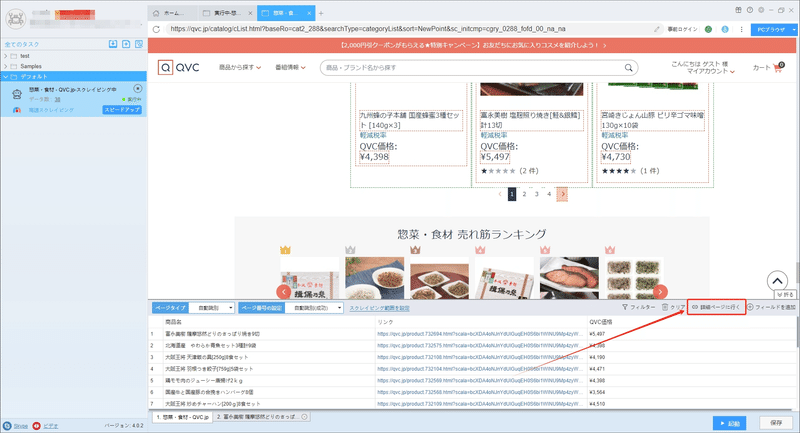This screenshot has width=800, height=433.
Task: Open the ページ番号の設定 dropdown
Action: (314, 308)
